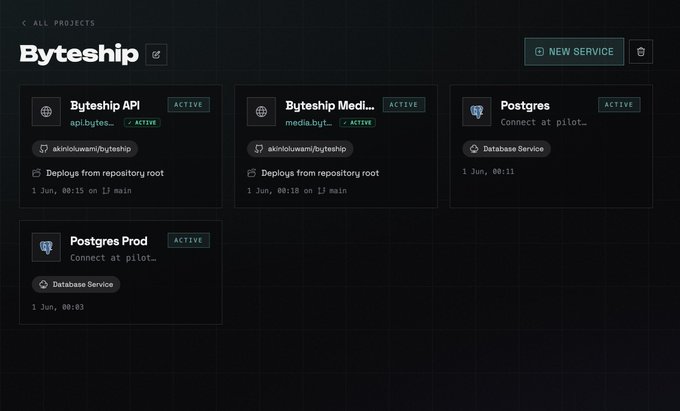
Task: Open akinloluwami/byteship repo chip on Byteship API
Action: (85, 149)
